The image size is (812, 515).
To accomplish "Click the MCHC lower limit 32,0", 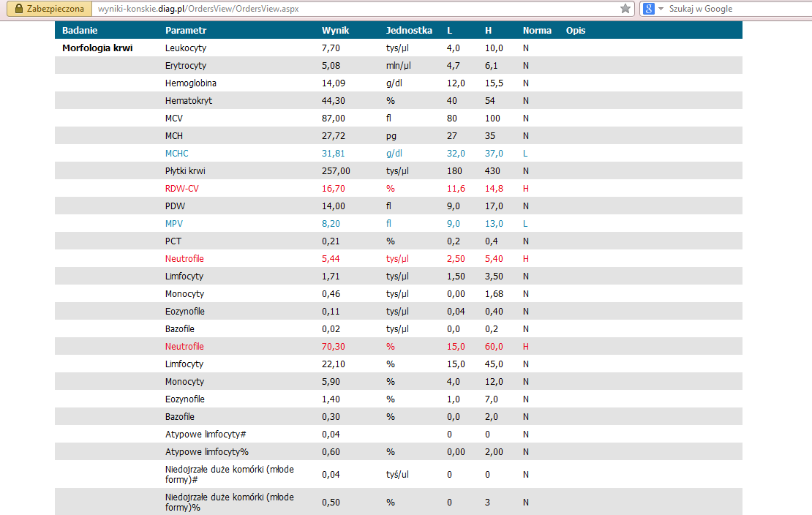I will 456,154.
